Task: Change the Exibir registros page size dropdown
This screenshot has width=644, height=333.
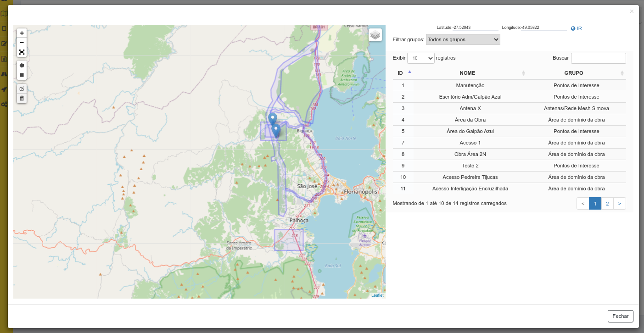Action: tap(420, 58)
